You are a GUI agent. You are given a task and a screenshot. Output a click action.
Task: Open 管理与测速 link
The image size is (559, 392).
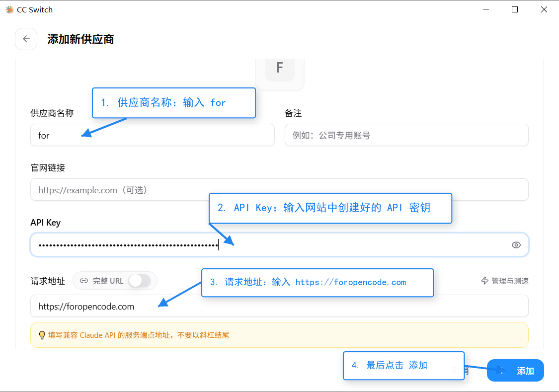pyautogui.click(x=505, y=281)
